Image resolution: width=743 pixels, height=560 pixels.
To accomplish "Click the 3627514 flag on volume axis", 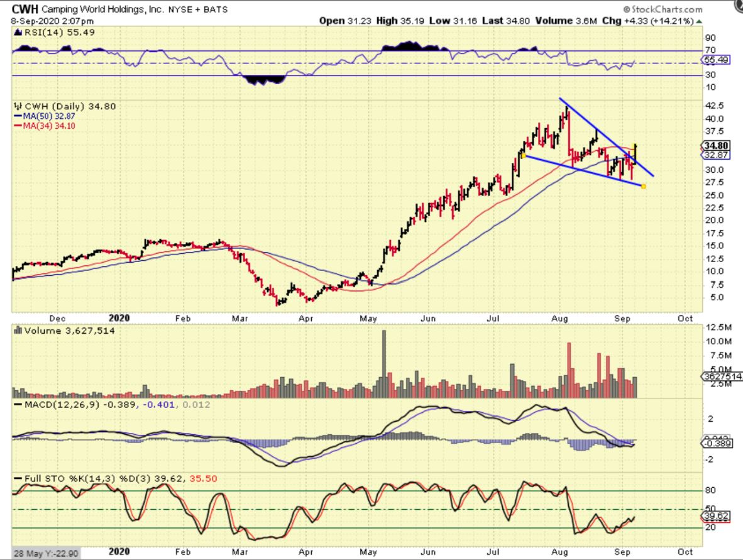I will [x=722, y=376].
